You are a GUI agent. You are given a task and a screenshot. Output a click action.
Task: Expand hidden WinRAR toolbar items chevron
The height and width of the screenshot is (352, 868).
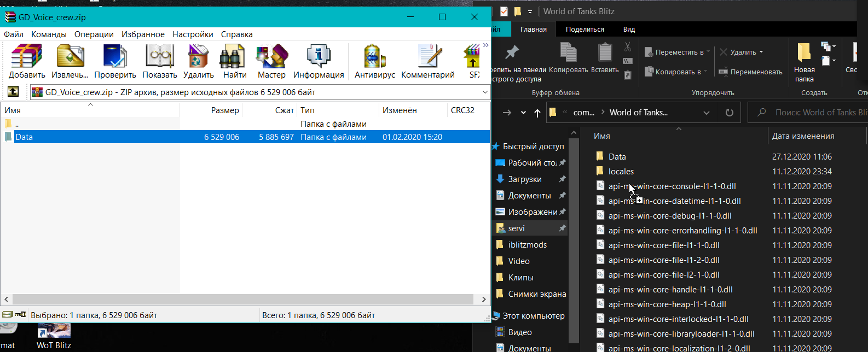tap(485, 45)
